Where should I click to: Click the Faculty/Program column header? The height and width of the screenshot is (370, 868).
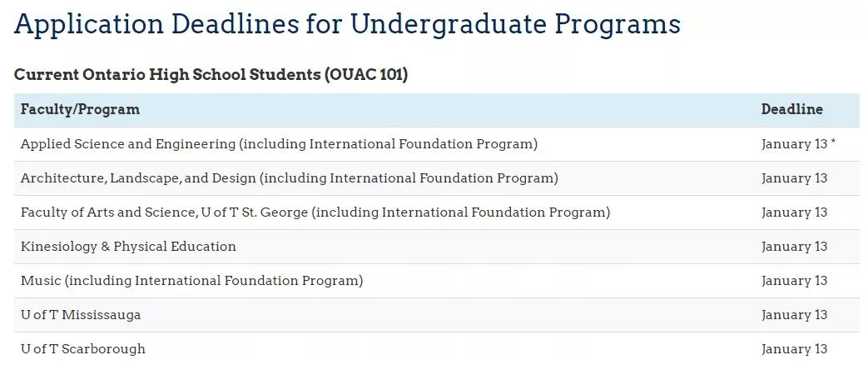(80, 109)
